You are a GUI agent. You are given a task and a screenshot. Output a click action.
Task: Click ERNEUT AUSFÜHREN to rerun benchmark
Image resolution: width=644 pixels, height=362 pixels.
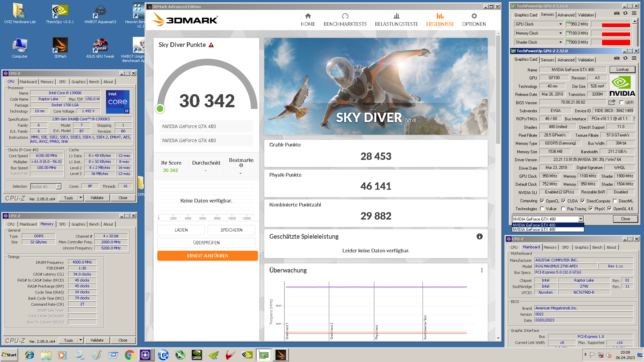pyautogui.click(x=208, y=256)
